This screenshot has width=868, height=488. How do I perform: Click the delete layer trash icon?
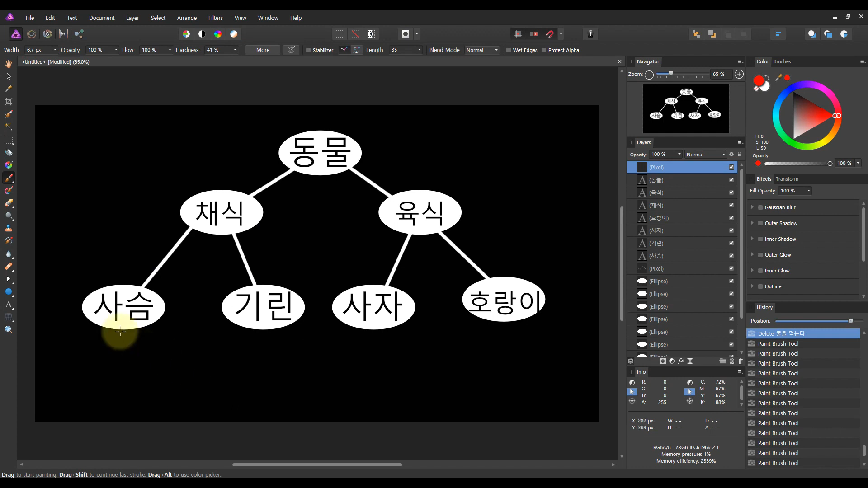point(741,361)
